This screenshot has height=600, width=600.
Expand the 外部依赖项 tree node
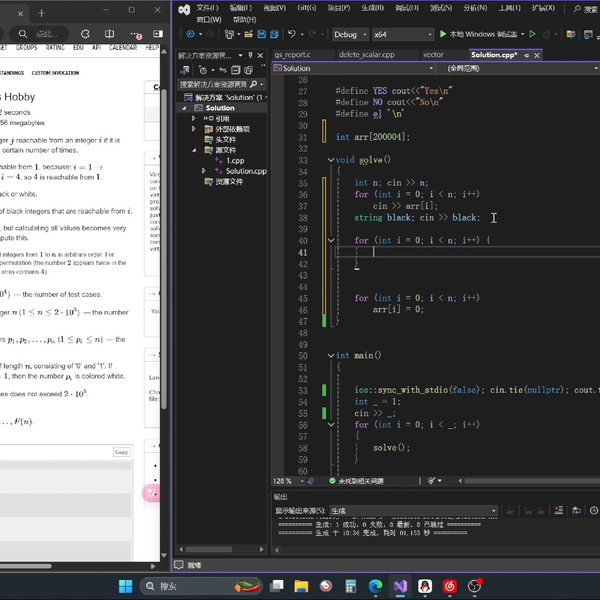(x=194, y=129)
